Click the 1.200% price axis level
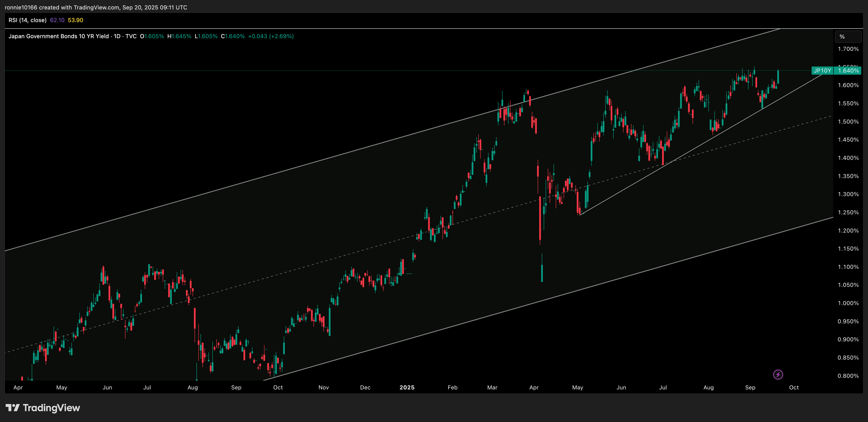 pyautogui.click(x=848, y=231)
